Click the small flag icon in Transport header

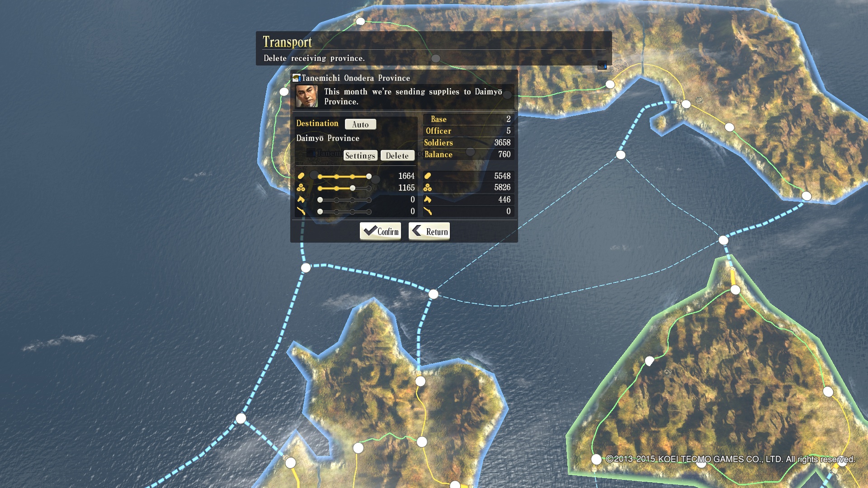tap(602, 66)
